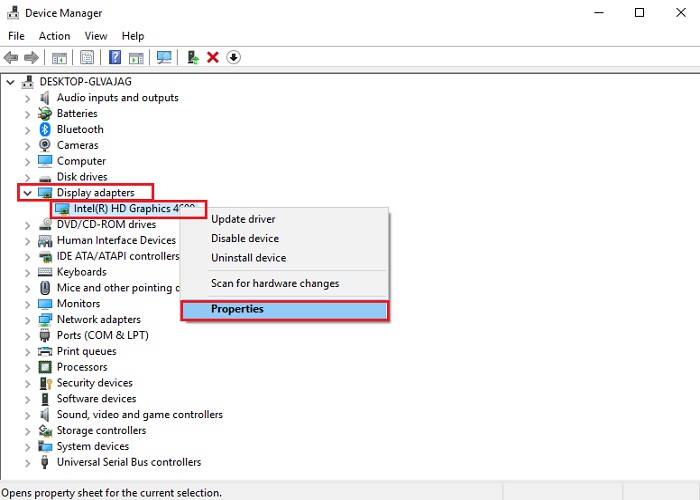Screen dimensions: 700x500
Task: Click the Disk drives icon
Action: (45, 178)
